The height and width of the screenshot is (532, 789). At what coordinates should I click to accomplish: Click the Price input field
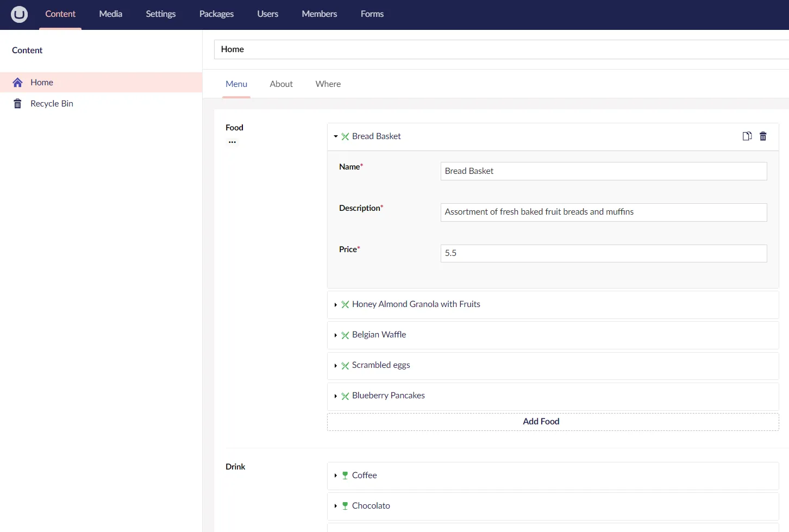[603, 253]
